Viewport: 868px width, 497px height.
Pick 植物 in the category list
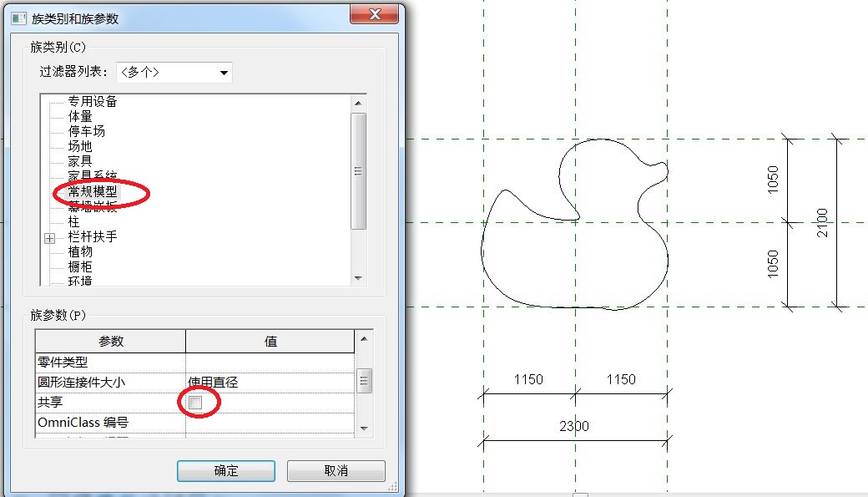point(80,251)
